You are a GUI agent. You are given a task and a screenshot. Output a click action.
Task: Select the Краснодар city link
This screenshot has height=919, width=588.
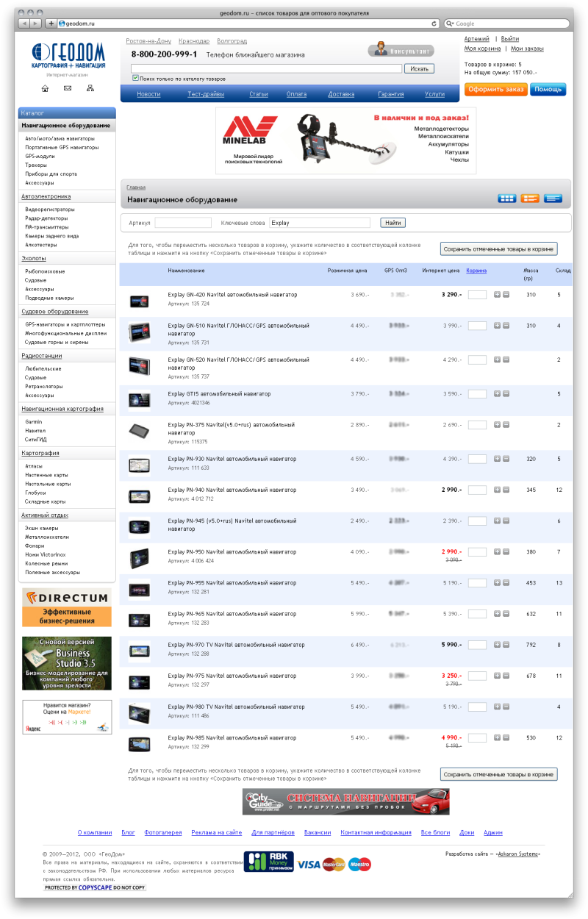(194, 41)
